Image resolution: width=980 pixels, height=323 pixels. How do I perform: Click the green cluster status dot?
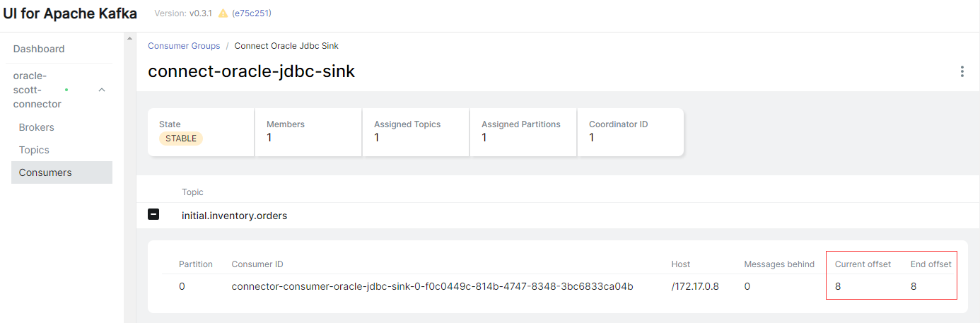(x=66, y=90)
